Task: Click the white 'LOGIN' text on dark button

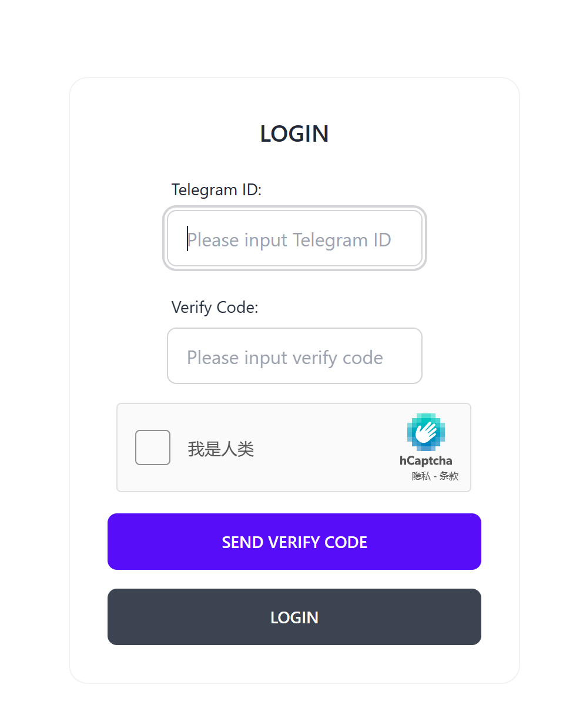Action: (294, 617)
